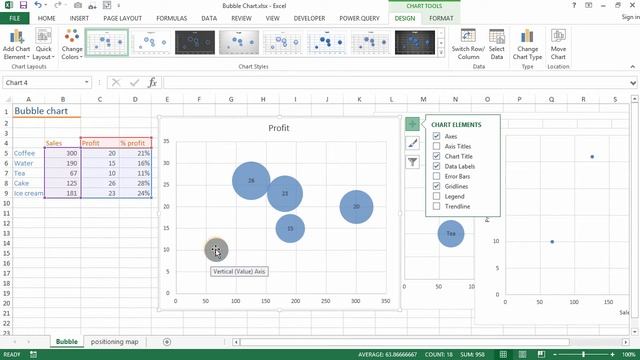Screen dimensions: 640x360
Task: Click the 100% zoom level
Action: (629, 354)
